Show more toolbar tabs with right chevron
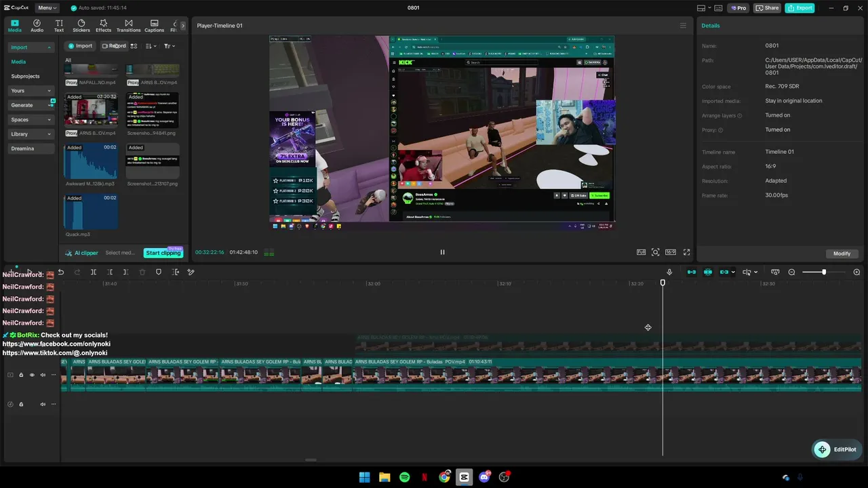This screenshot has width=868, height=488. click(x=182, y=26)
